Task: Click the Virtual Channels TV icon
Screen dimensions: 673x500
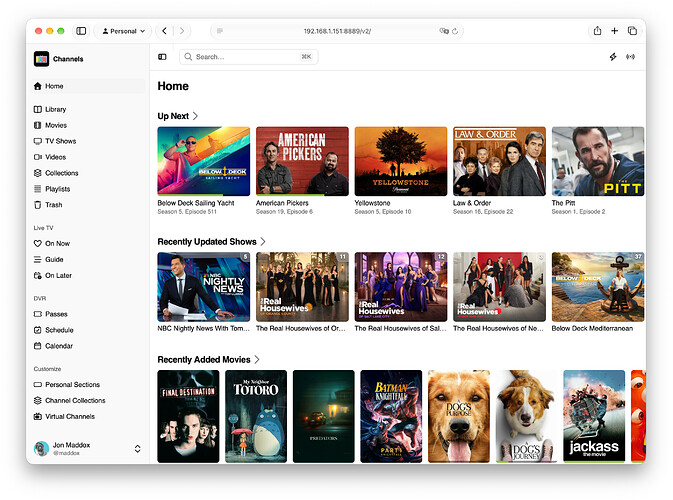Action: coord(38,416)
